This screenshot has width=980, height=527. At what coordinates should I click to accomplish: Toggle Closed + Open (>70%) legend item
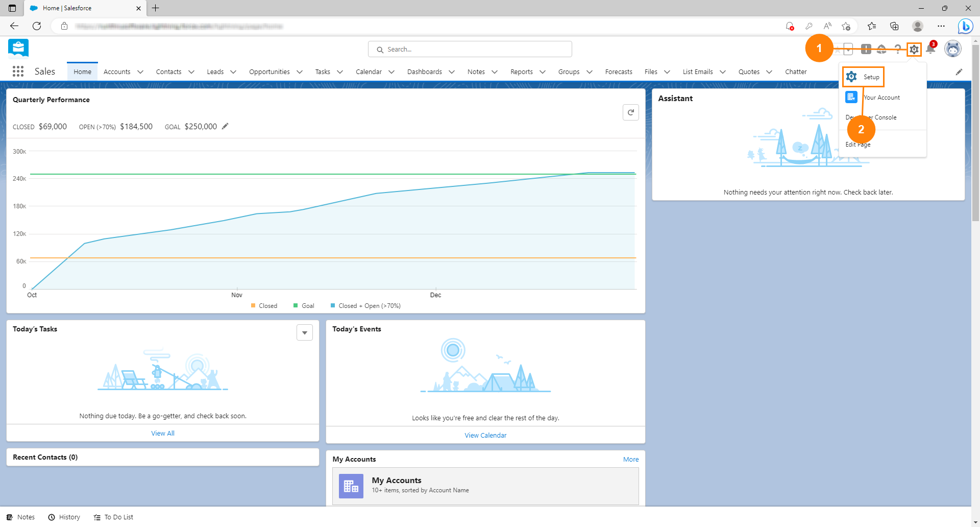tap(366, 306)
